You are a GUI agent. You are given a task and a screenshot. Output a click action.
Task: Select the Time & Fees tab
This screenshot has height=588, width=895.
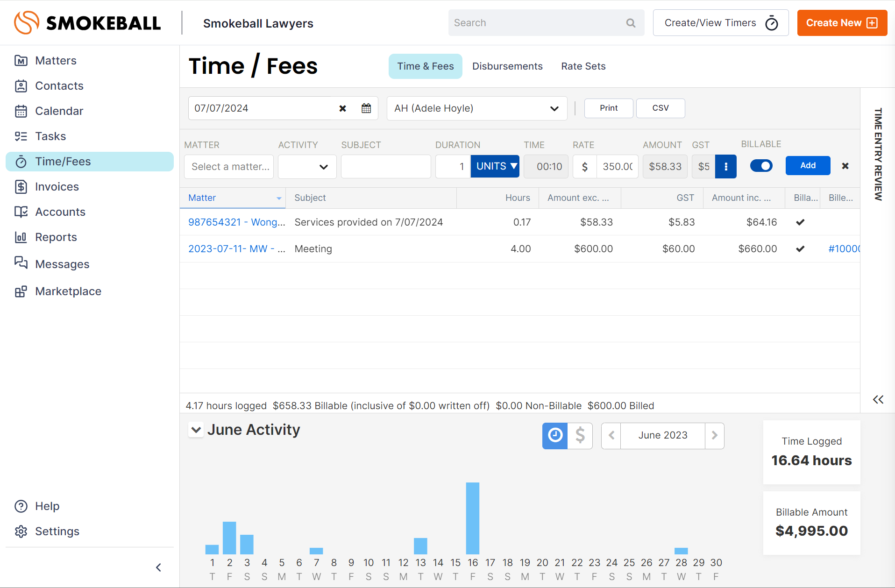(426, 66)
